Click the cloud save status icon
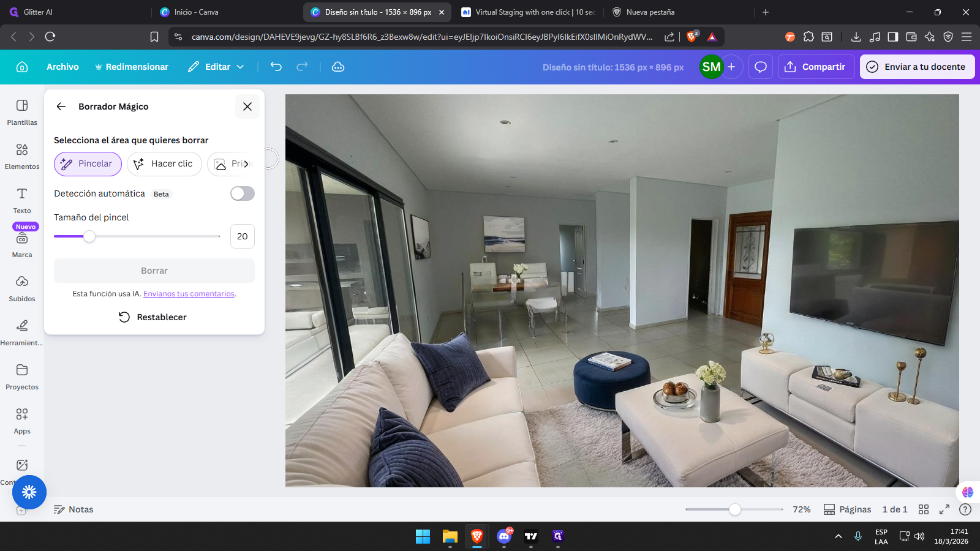The image size is (980, 551). (338, 67)
